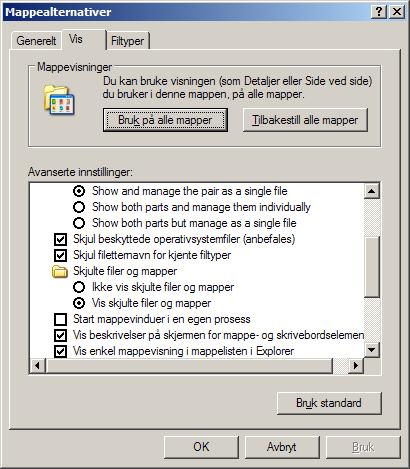Click the Mappevisninger folder views icon
The image size is (410, 469).
point(60,100)
